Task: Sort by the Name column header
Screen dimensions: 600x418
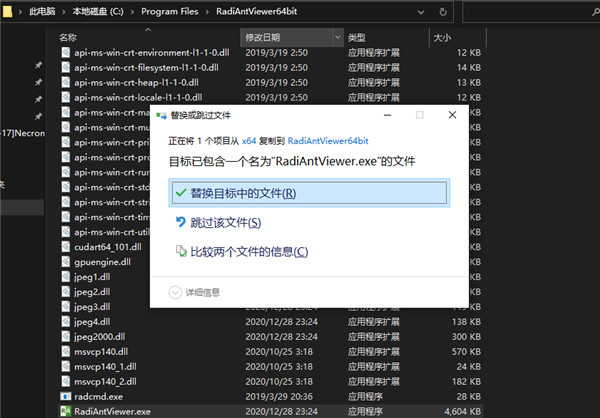Action: pos(68,38)
